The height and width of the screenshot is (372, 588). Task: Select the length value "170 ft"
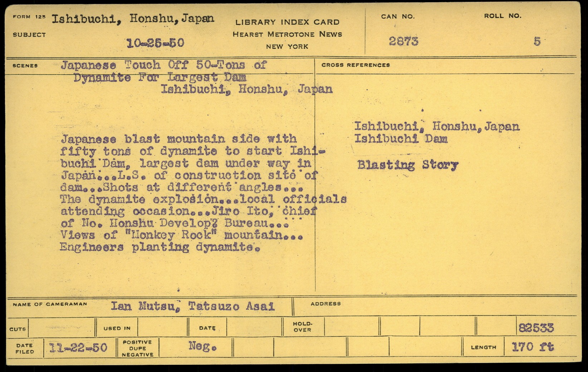pos(533,347)
